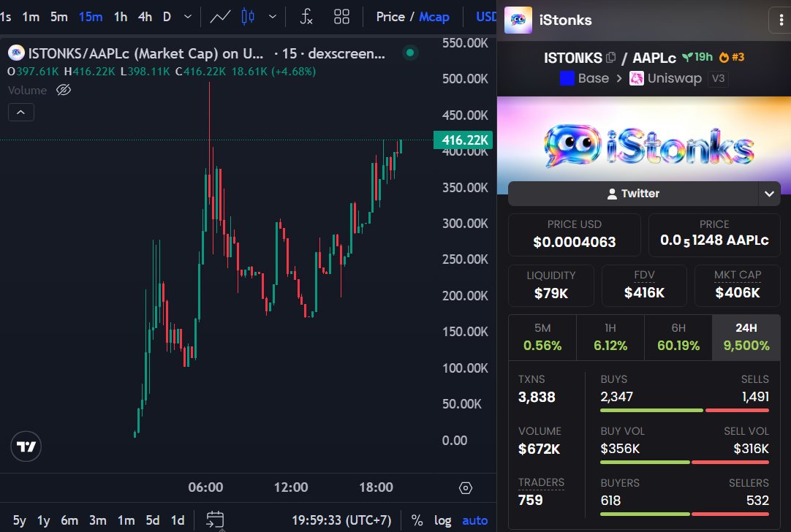Set chart range to 1m in bottom bar

(x=126, y=520)
